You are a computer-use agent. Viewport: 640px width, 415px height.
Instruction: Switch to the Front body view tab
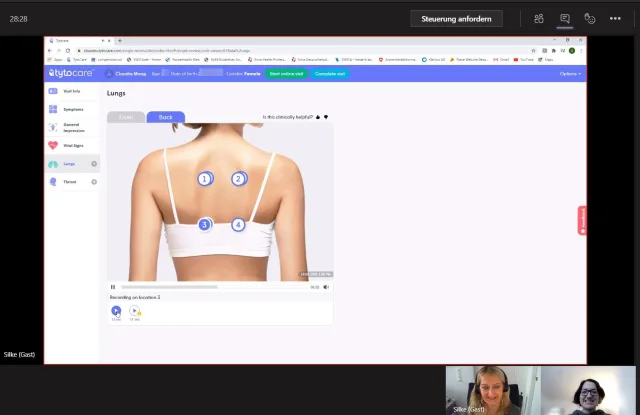[126, 117]
